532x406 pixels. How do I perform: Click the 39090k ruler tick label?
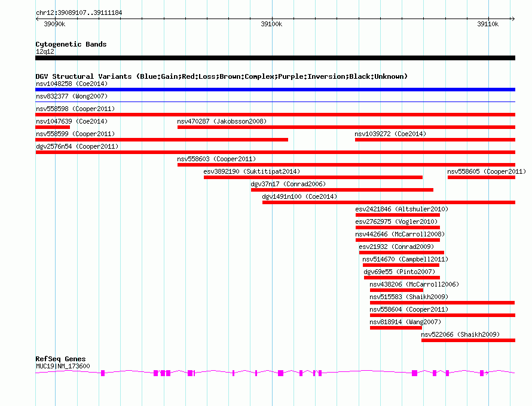click(54, 24)
